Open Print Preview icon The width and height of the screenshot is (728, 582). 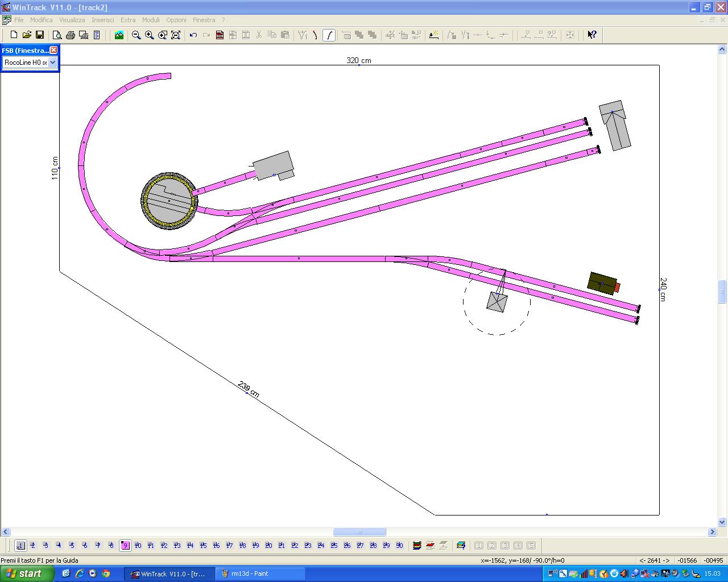57,35
